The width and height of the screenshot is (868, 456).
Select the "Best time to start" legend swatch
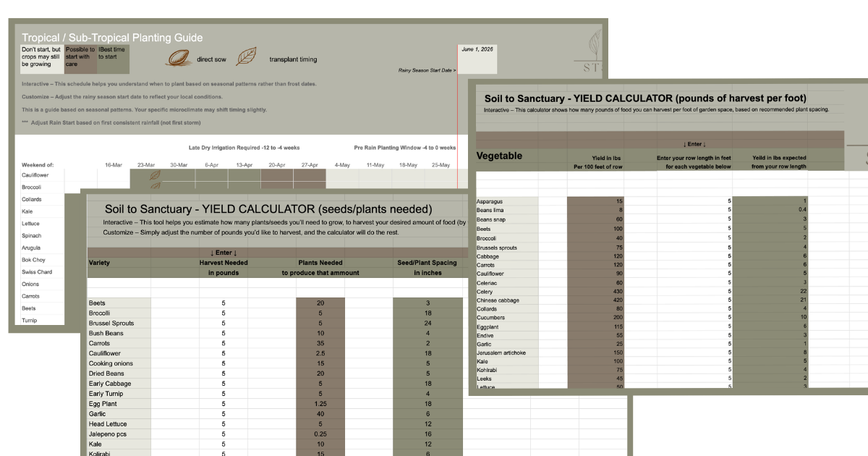113,59
